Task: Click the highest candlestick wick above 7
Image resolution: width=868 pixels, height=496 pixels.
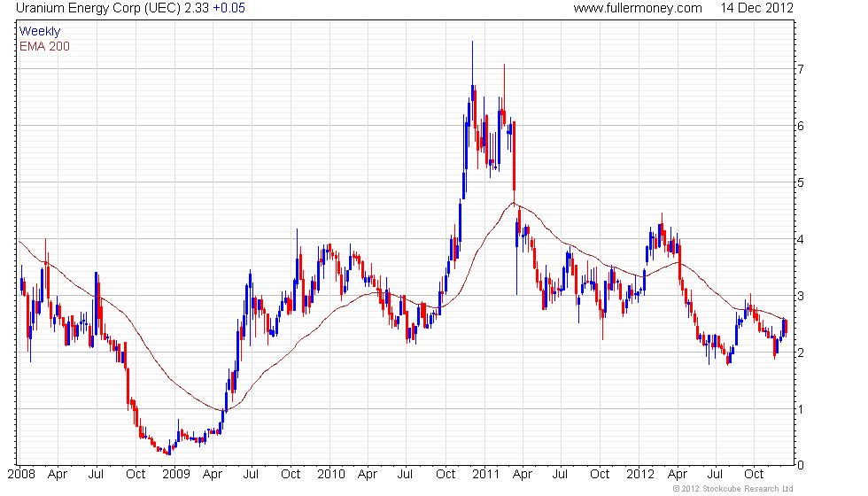Action: coord(472,62)
